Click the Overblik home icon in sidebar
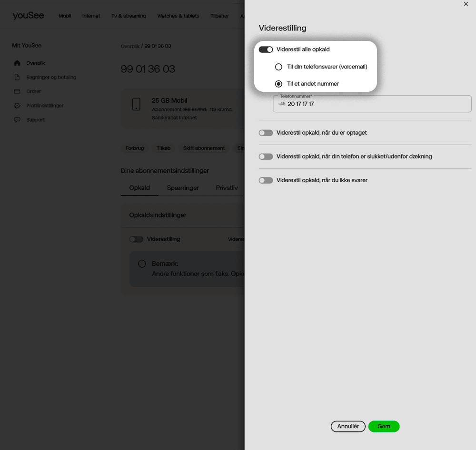 (17, 63)
